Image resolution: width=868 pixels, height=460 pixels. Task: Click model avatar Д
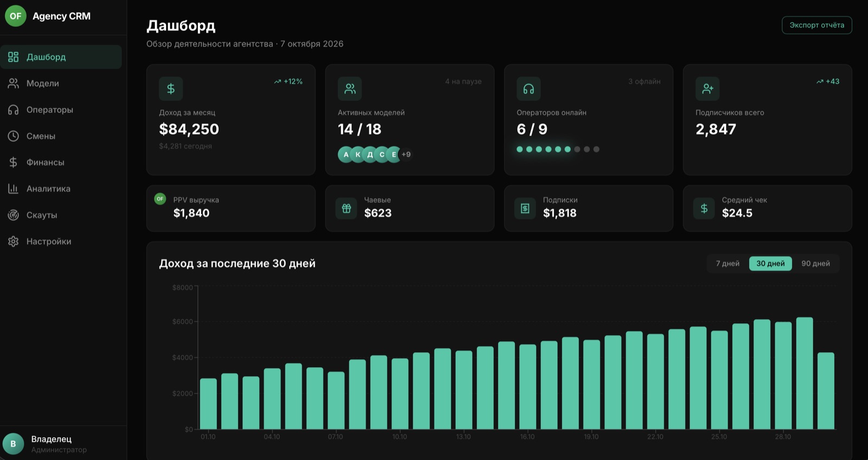(x=370, y=155)
